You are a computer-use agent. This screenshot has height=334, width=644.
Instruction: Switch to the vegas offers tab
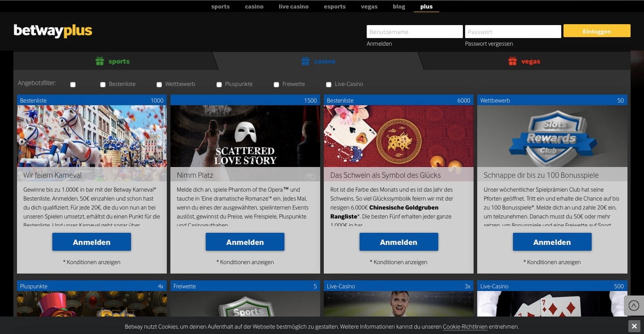(525, 61)
